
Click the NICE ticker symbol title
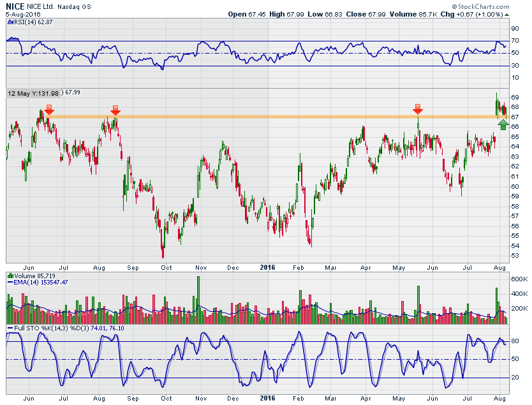coord(15,6)
